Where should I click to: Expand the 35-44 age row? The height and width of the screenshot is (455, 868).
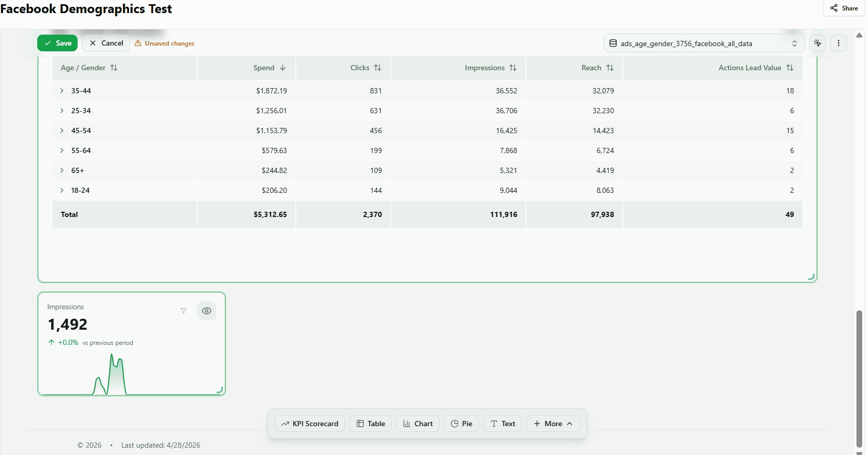pyautogui.click(x=62, y=91)
